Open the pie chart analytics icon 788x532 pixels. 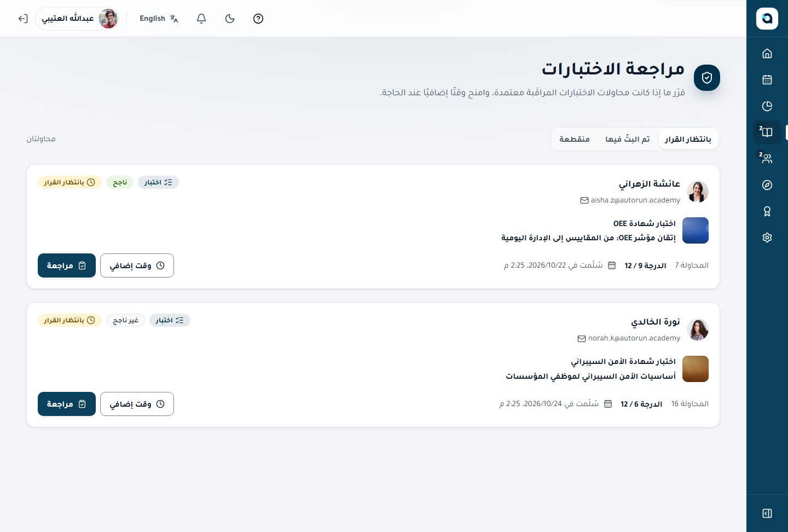(767, 106)
